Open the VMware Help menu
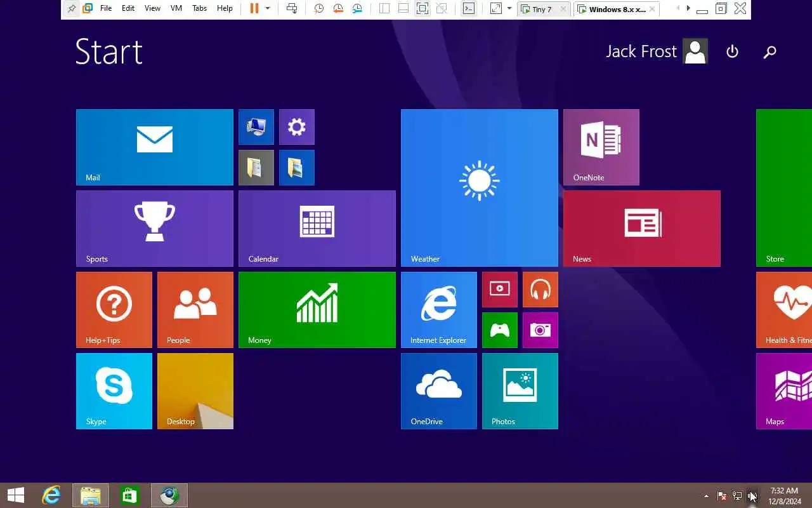 225,8
